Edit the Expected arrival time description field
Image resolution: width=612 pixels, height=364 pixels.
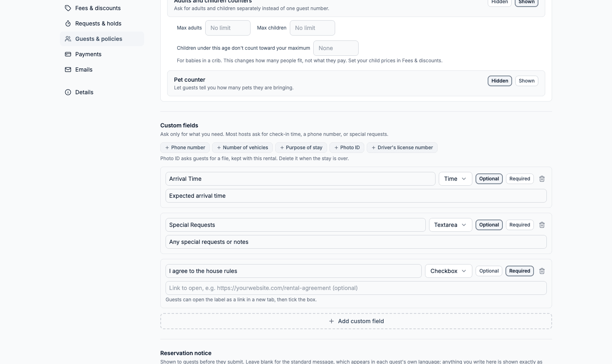coord(356,196)
